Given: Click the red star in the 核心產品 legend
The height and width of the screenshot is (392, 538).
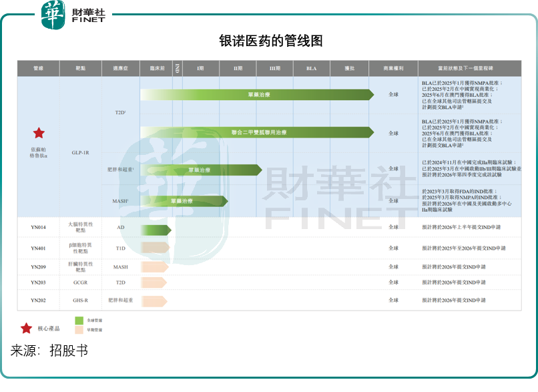Looking at the screenshot, I should 27,329.
